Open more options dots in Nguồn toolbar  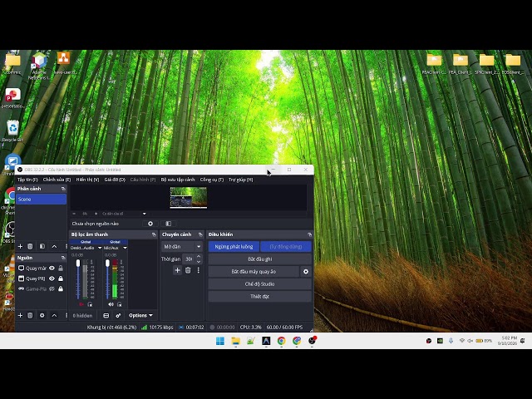tap(66, 316)
